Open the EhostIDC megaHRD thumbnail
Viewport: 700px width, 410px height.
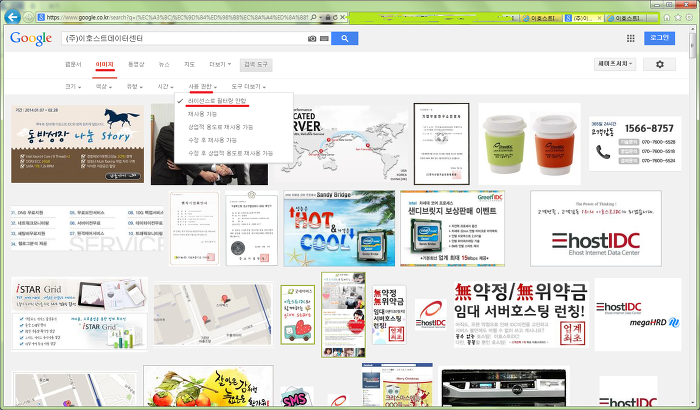638,314
